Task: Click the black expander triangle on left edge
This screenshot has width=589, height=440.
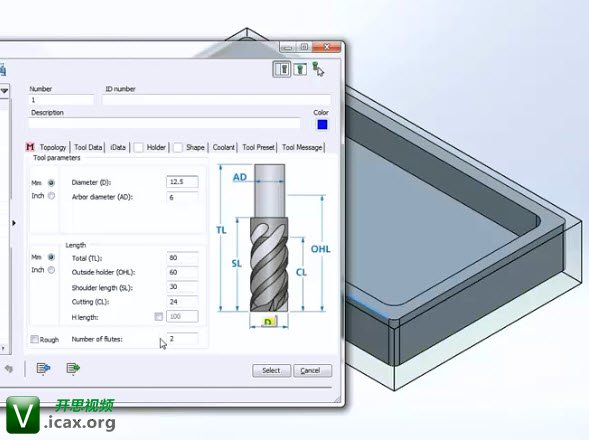Action: click(14, 223)
